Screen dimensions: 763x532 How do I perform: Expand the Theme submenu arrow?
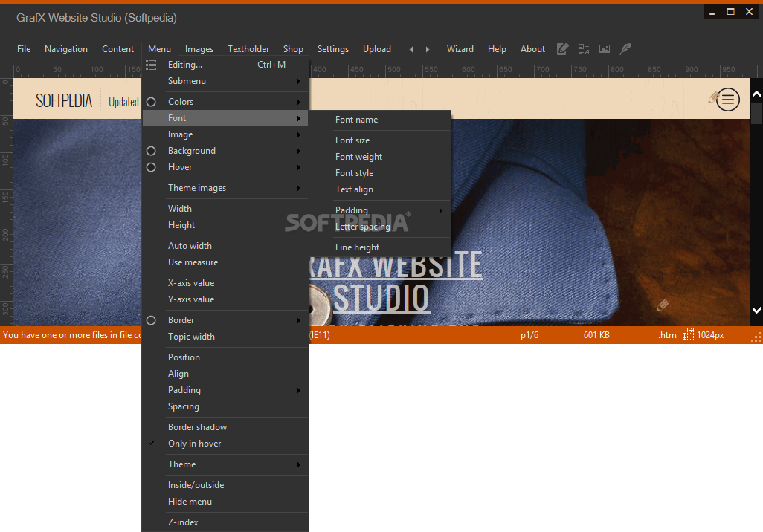pos(299,464)
